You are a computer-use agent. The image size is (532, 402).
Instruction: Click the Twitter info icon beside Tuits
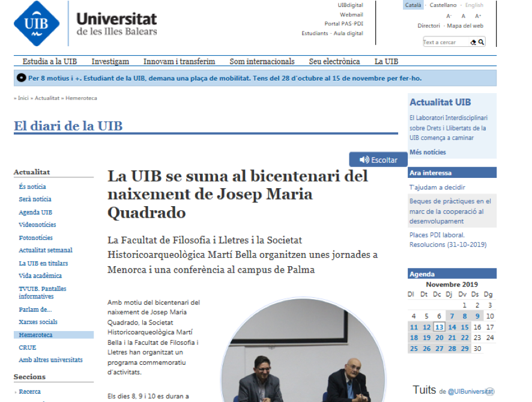pos(489,391)
